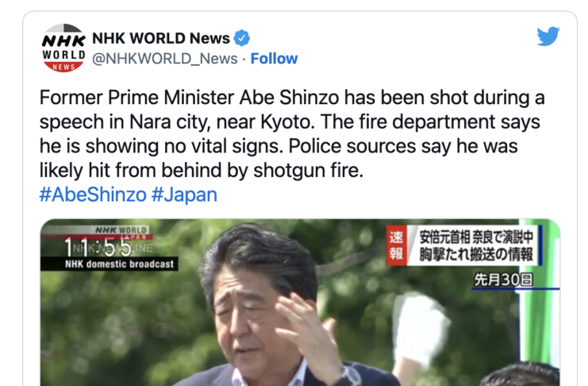The width and height of the screenshot is (588, 386).
Task: Click the NHK WORLD JAPAN watermark in video
Action: click(123, 233)
